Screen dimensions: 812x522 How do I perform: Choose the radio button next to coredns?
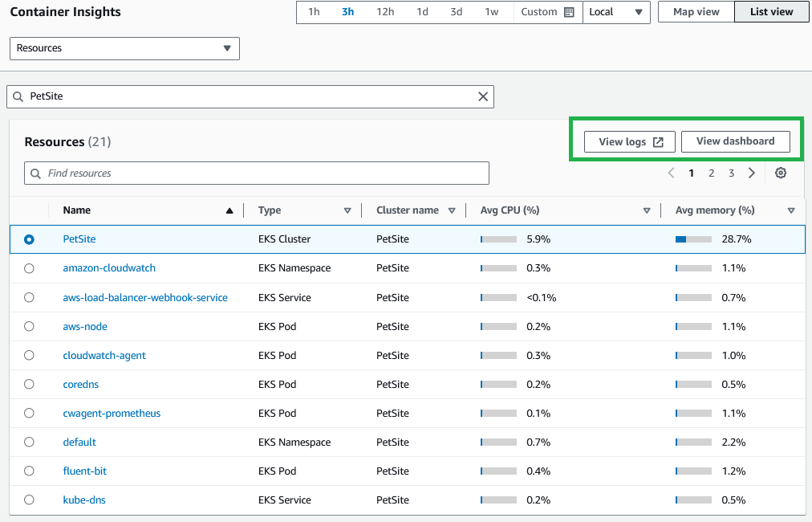click(29, 384)
